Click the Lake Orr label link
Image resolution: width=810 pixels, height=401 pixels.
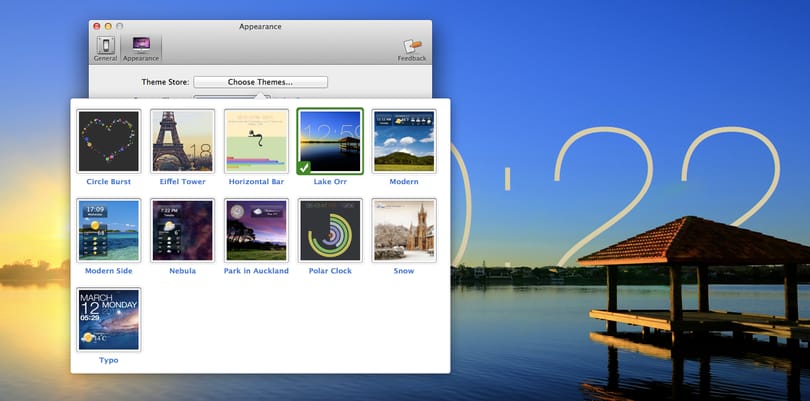[330, 182]
